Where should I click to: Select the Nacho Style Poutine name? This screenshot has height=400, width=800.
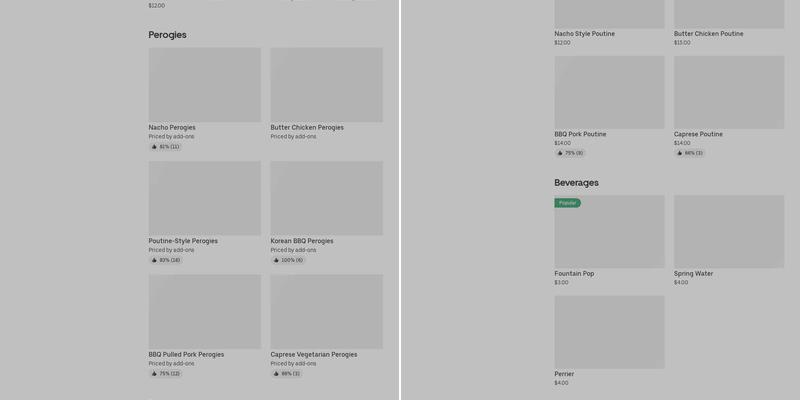(x=584, y=34)
